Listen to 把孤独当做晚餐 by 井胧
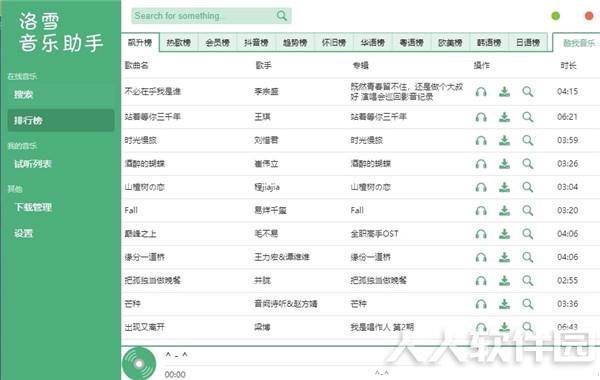Viewport: 600px width, 380px height. [481, 281]
